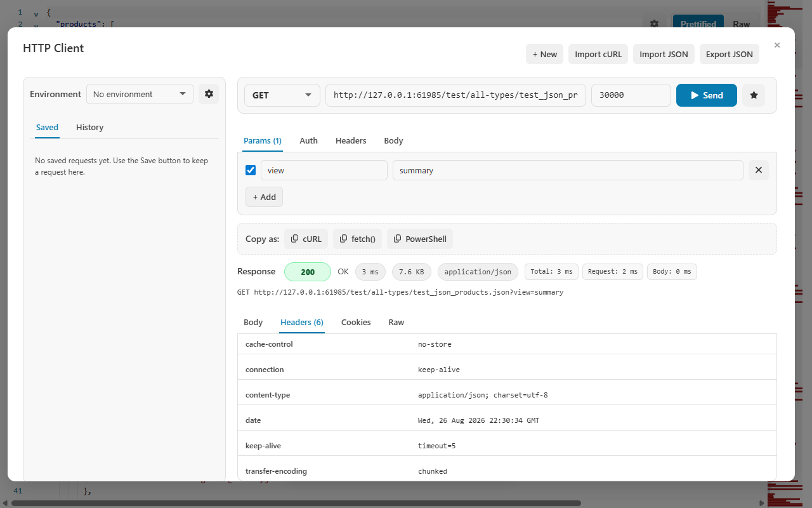812x508 pixels.
Task: Open the HTTP method GET dropdown
Action: [x=282, y=95]
